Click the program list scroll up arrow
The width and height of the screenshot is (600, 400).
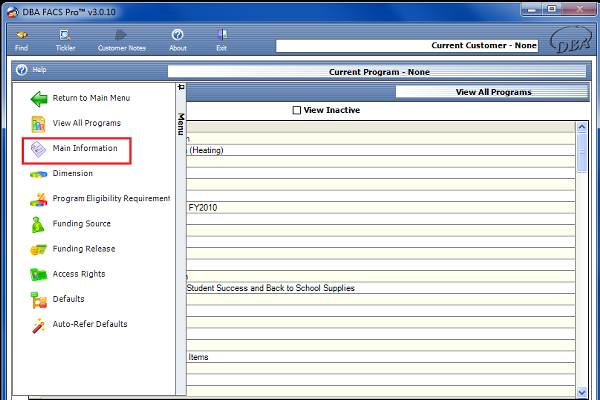(582, 127)
